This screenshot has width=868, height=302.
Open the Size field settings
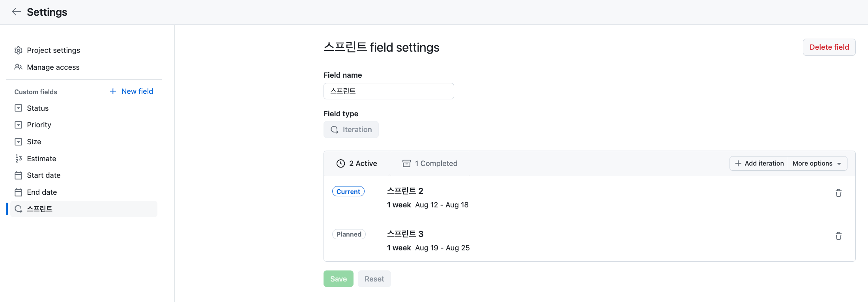pyautogui.click(x=34, y=142)
